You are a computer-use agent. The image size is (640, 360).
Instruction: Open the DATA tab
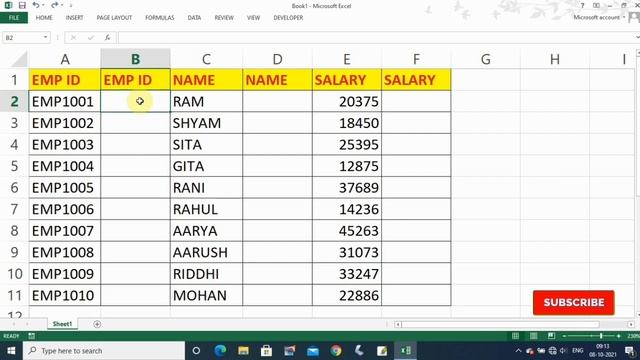point(194,18)
